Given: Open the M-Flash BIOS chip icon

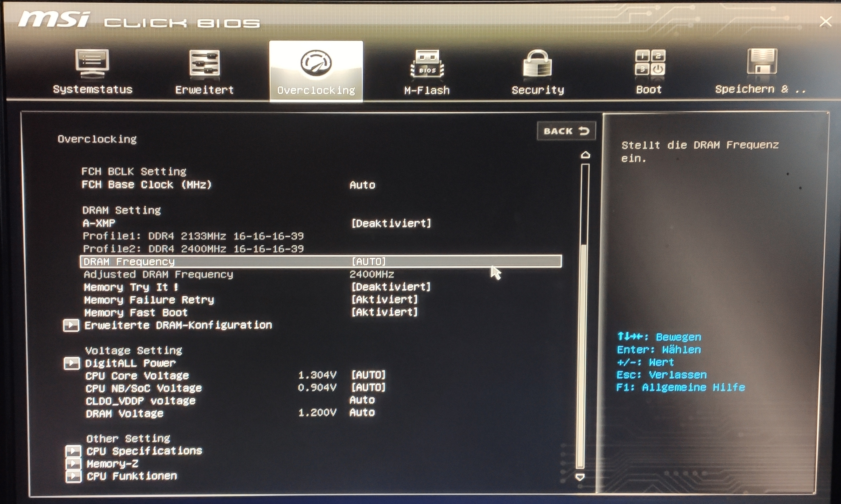Looking at the screenshot, I should pos(427,64).
